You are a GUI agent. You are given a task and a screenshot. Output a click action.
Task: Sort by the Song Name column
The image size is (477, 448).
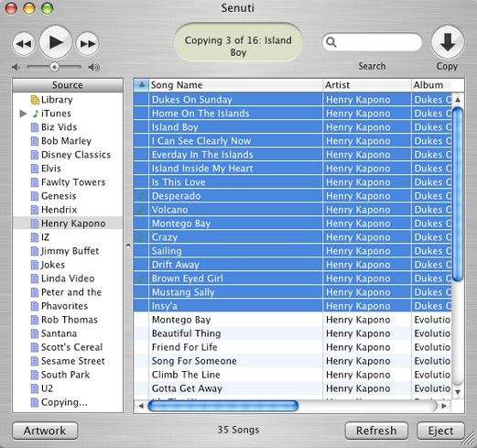coord(235,85)
